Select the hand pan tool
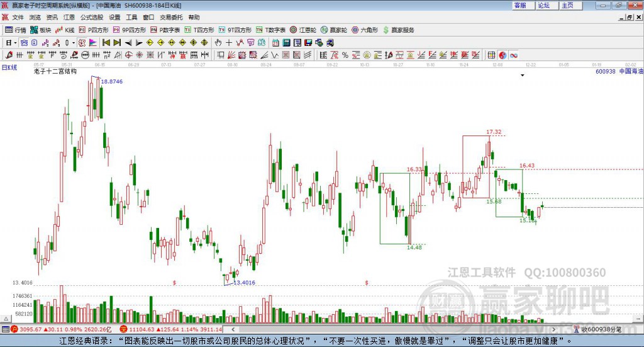644x347 pixels. [218, 43]
